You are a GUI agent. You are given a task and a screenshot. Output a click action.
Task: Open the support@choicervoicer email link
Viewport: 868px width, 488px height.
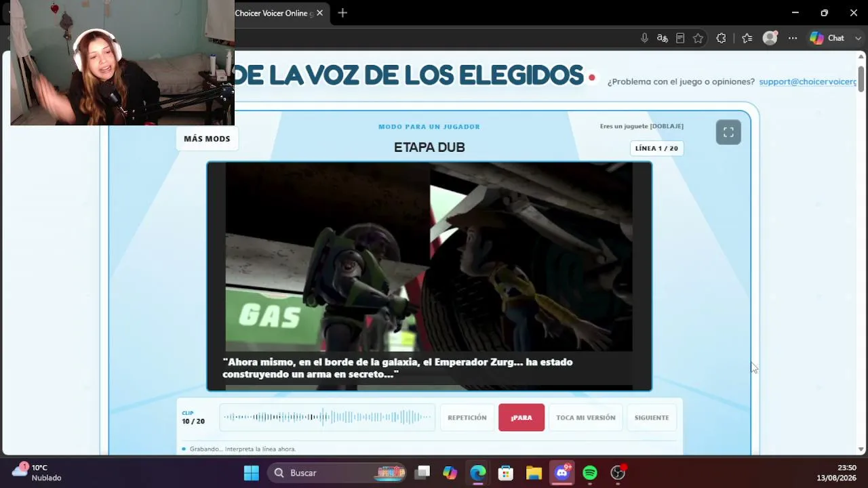coord(808,81)
